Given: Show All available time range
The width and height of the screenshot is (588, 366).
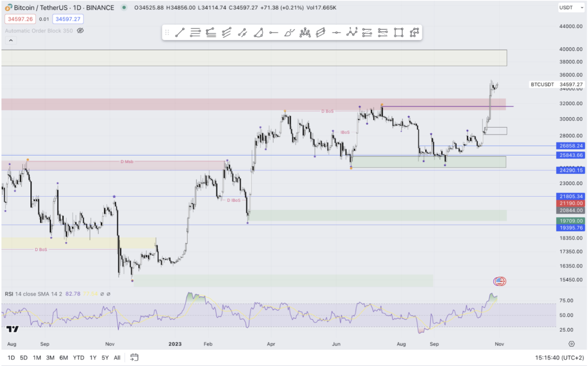Looking at the screenshot, I should click(x=117, y=358).
